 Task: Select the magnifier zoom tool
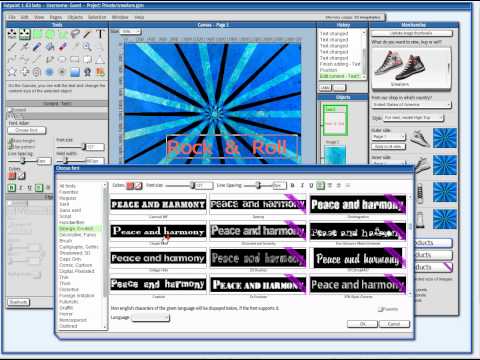87,47
